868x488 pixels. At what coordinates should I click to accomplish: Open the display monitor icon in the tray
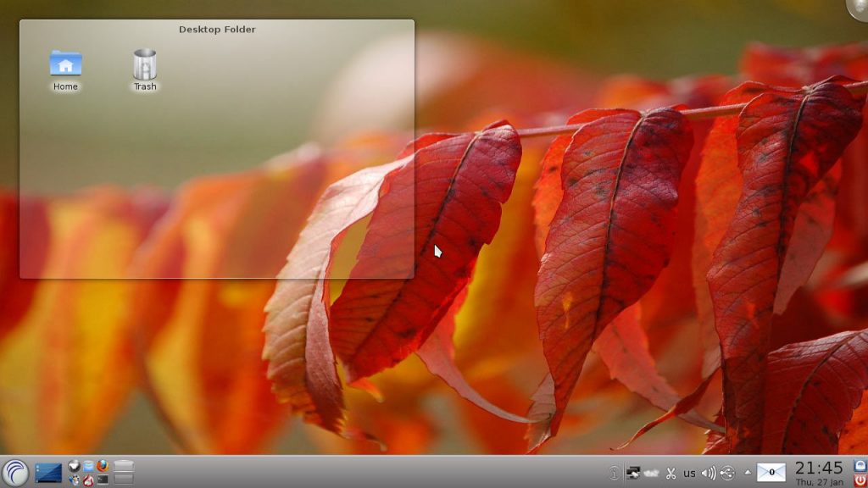(632, 473)
